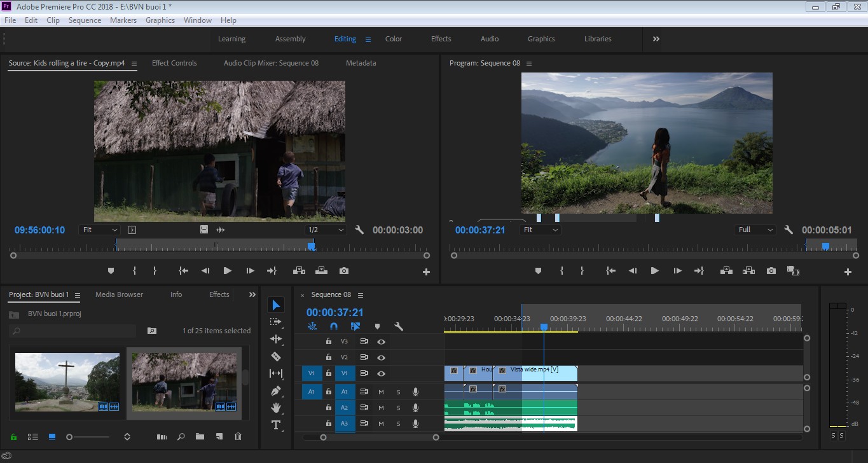868x463 pixels.
Task: Step forward one frame in Program monitor
Action: [677, 271]
